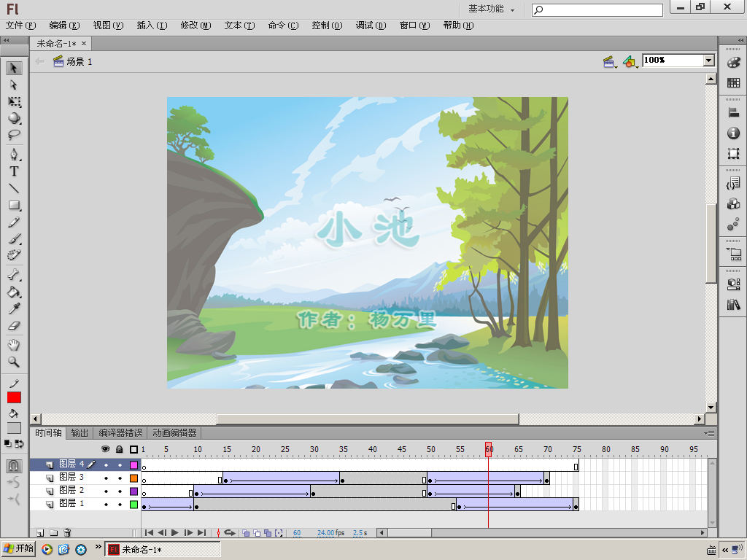Switch to the 输出 tab
Screen dimensions: 747x560
point(80,433)
